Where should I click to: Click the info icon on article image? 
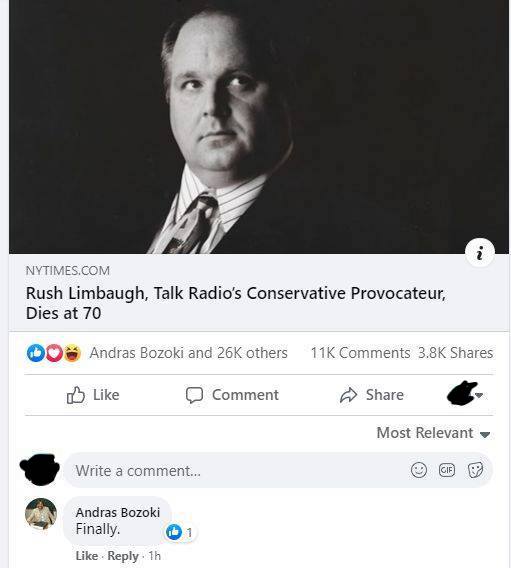tap(480, 252)
